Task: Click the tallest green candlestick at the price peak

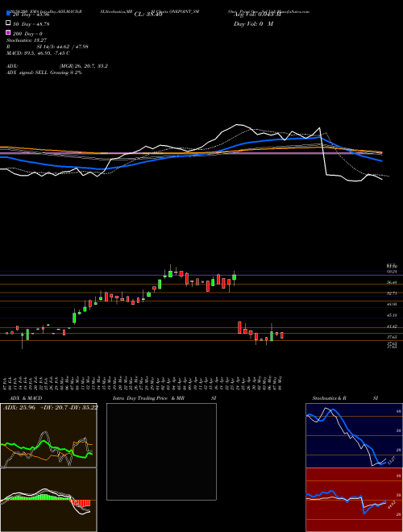Action: pos(170,273)
